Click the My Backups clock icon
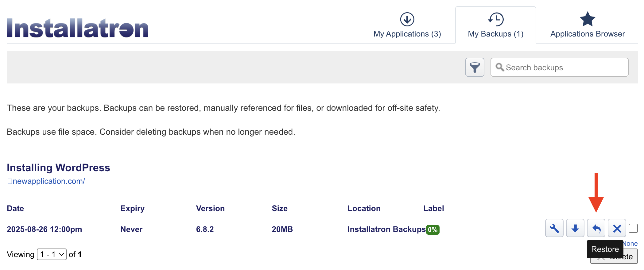 coord(495,19)
